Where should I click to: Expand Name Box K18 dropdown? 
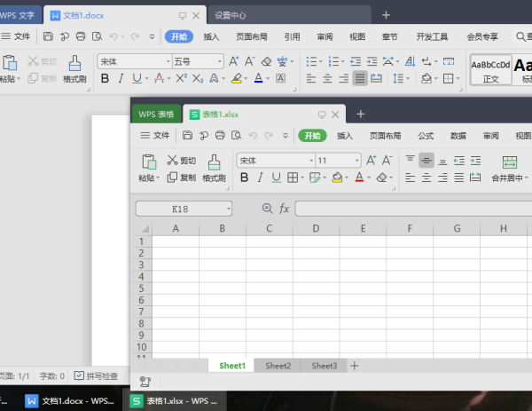[229, 209]
